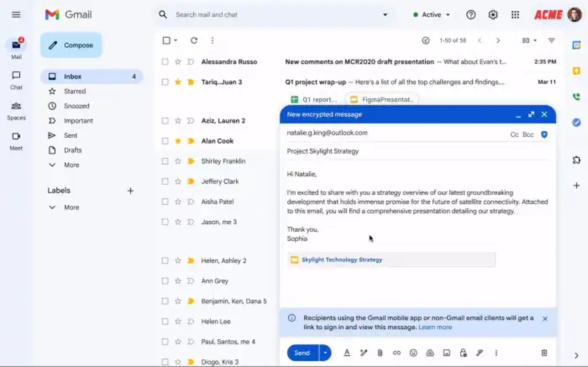Tick the checkbox for Ann Grey email

(165, 281)
